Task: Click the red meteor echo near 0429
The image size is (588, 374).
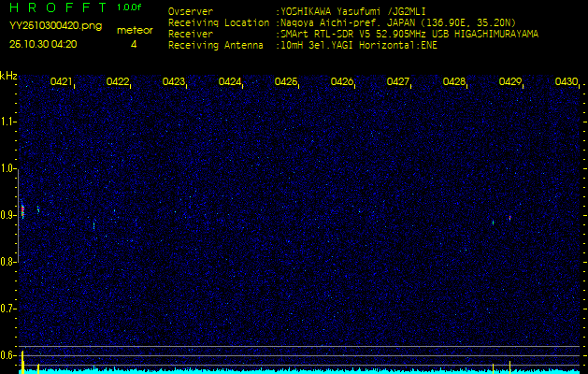Action: pos(510,218)
